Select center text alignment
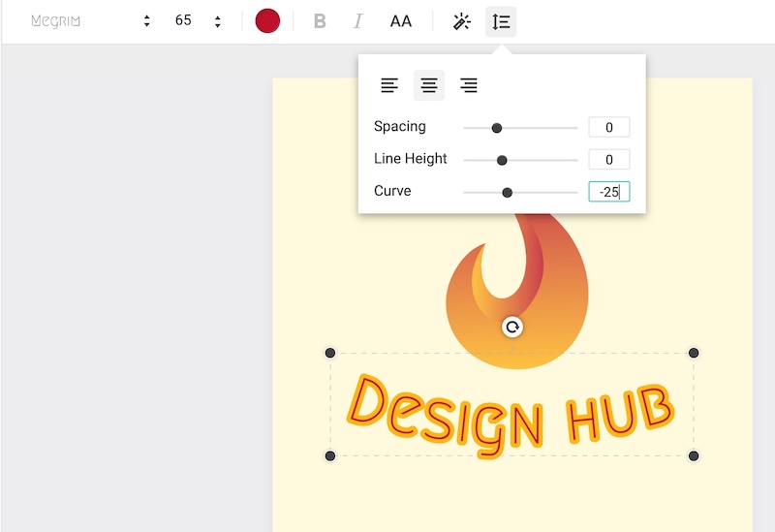This screenshot has height=532, width=775. coord(429,85)
